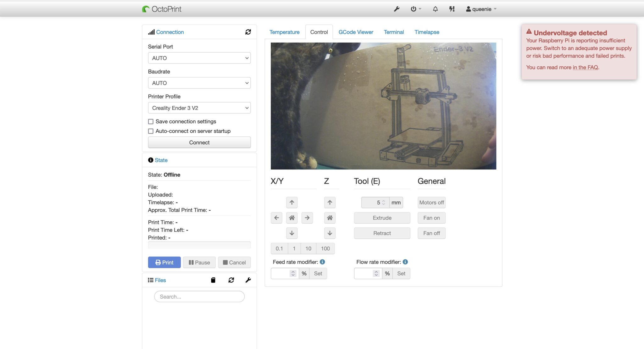Viewport: 644px width, 349px height.
Task: Click the Extrude button
Action: (x=382, y=218)
